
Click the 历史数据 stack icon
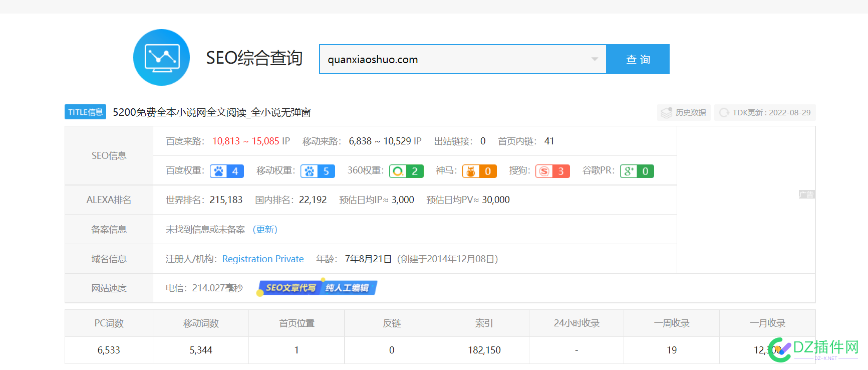(x=666, y=113)
